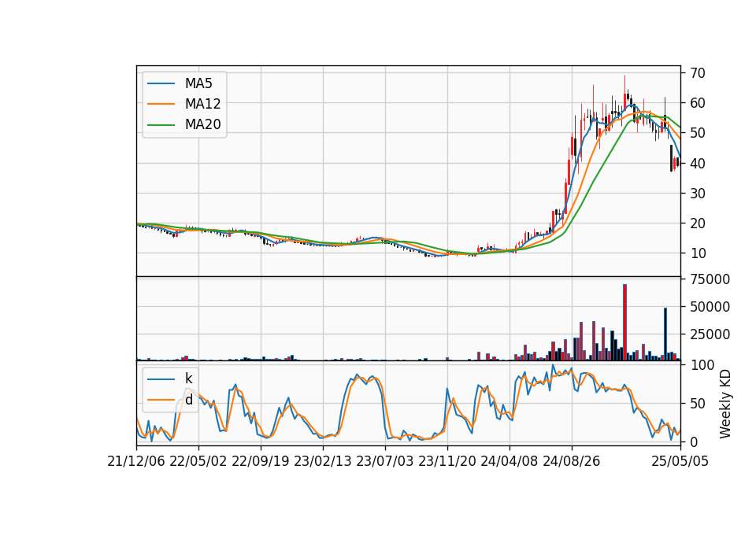The height and width of the screenshot is (543, 756).
Task: Click the green MA20 legend line sample
Action: point(161,125)
